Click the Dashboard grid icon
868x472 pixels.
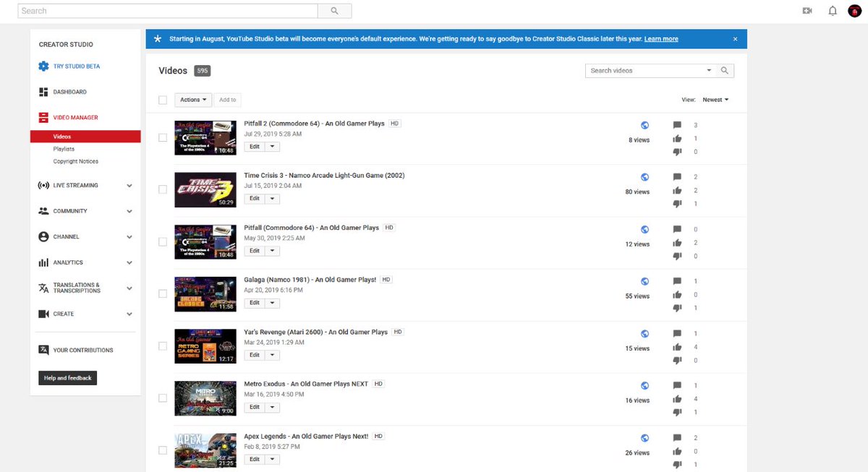click(43, 92)
